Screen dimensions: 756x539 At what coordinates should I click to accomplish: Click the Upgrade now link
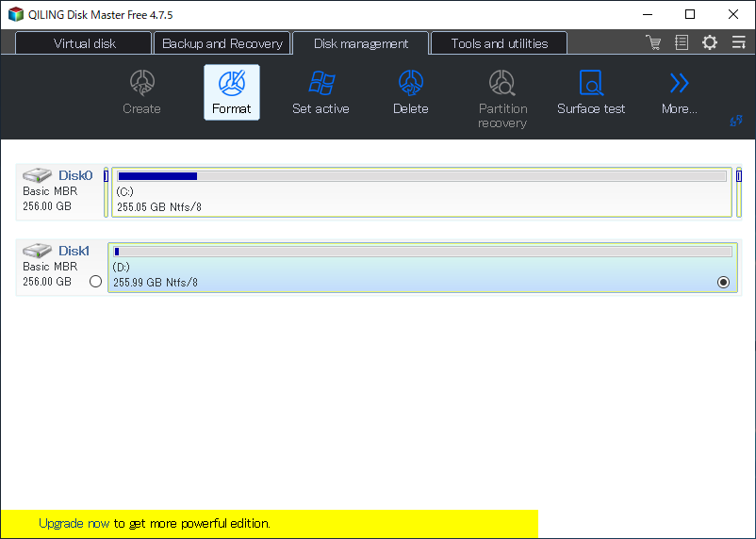pyautogui.click(x=74, y=524)
